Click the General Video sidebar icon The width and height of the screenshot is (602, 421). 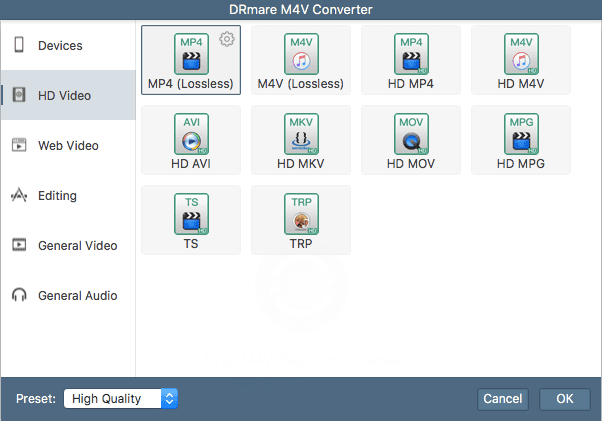point(19,244)
